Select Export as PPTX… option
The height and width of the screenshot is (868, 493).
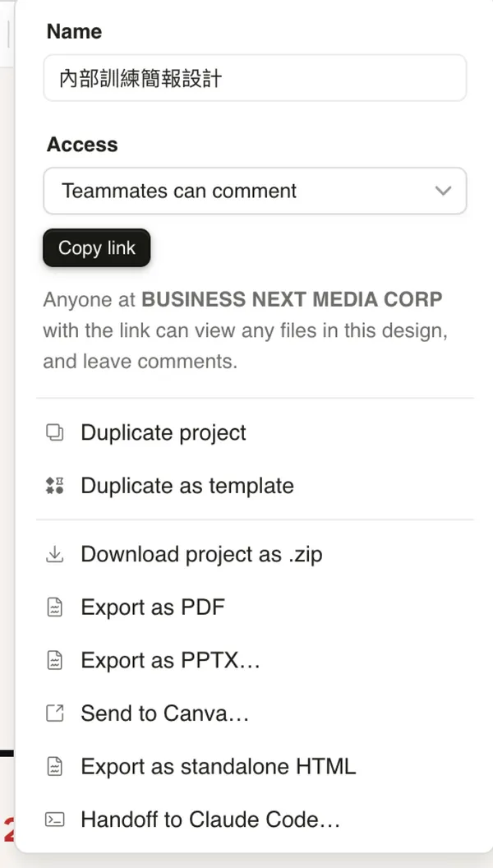click(170, 661)
